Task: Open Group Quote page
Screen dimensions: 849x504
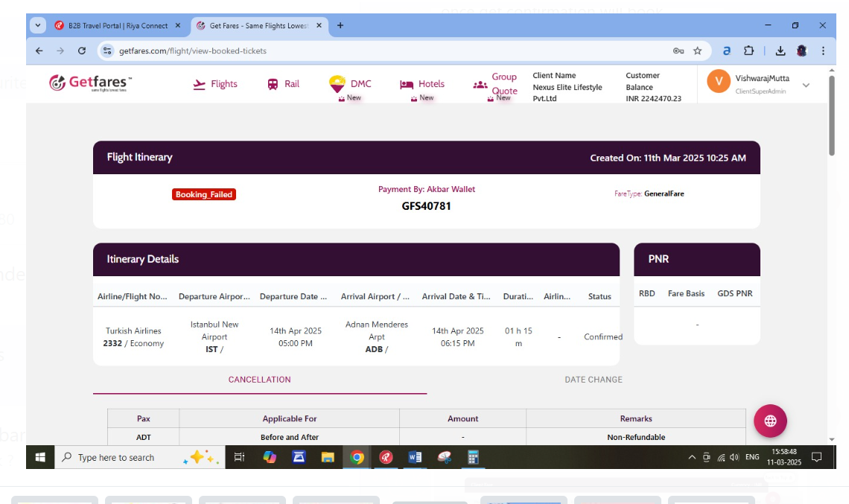Action: pos(496,84)
